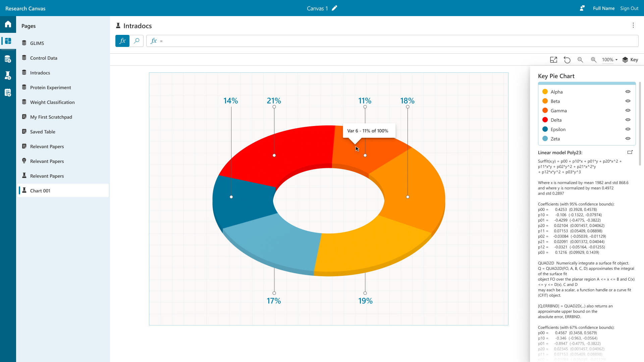Open the Protein Experiment page

pos(50,87)
